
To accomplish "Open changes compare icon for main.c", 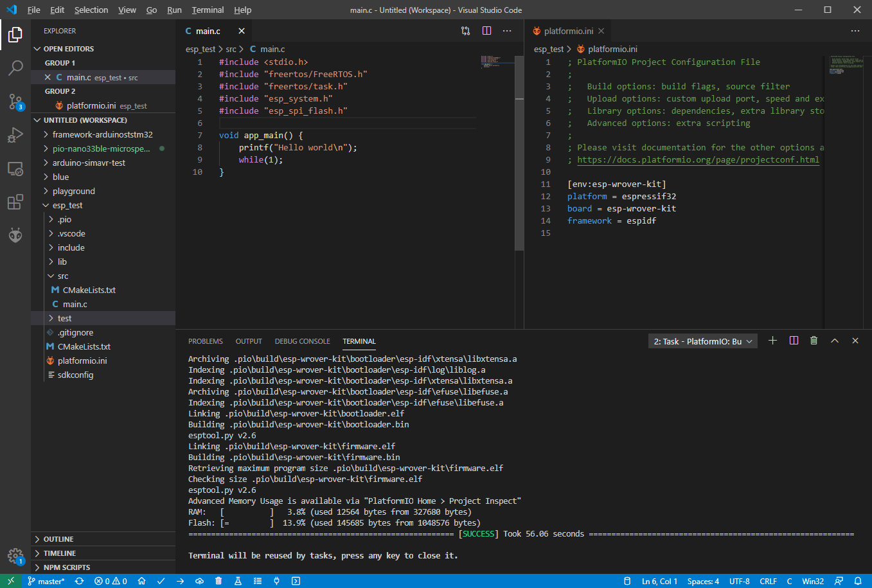I will [466, 31].
